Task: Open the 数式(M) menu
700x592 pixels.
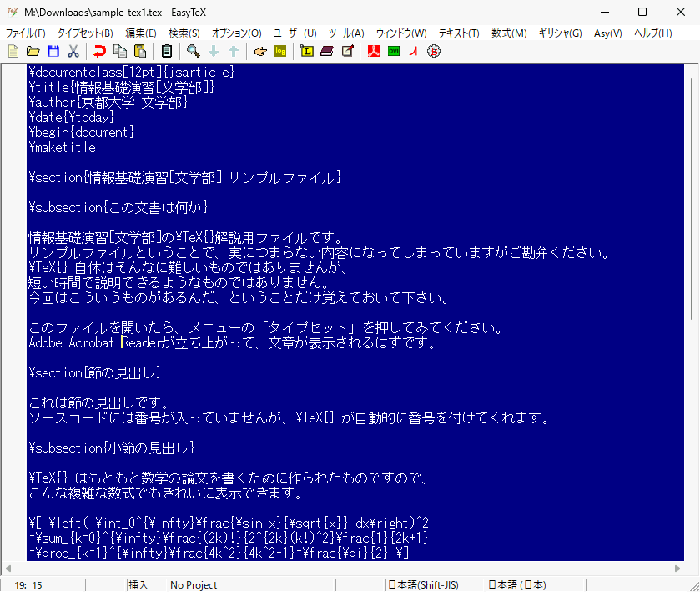Action: 510,33
